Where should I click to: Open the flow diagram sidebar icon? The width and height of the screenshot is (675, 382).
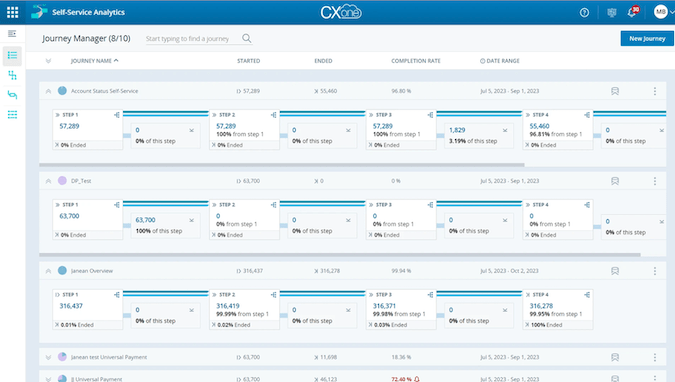[x=12, y=75]
